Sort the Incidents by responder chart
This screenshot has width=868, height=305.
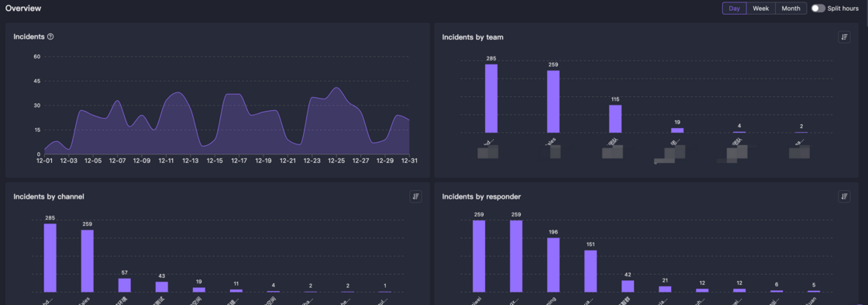pyautogui.click(x=844, y=196)
